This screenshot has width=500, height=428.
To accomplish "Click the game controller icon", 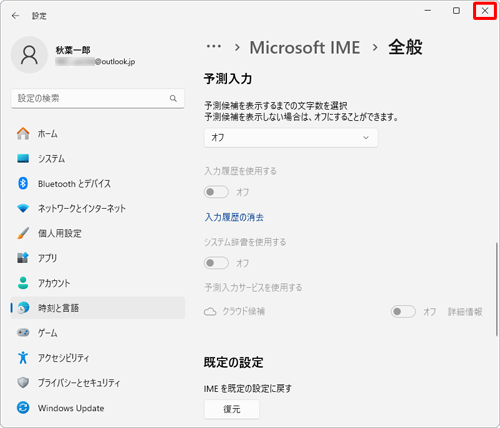I will click(23, 333).
